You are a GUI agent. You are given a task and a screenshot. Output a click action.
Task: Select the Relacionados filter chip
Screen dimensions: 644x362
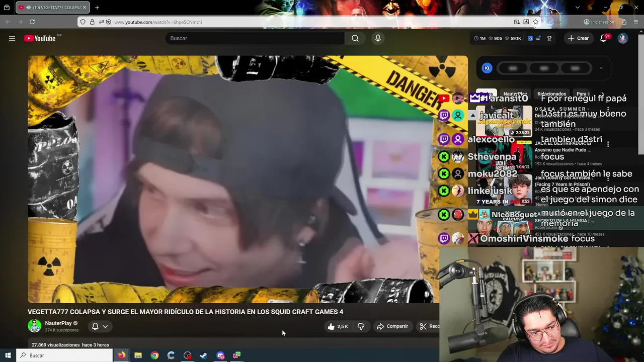pyautogui.click(x=551, y=94)
